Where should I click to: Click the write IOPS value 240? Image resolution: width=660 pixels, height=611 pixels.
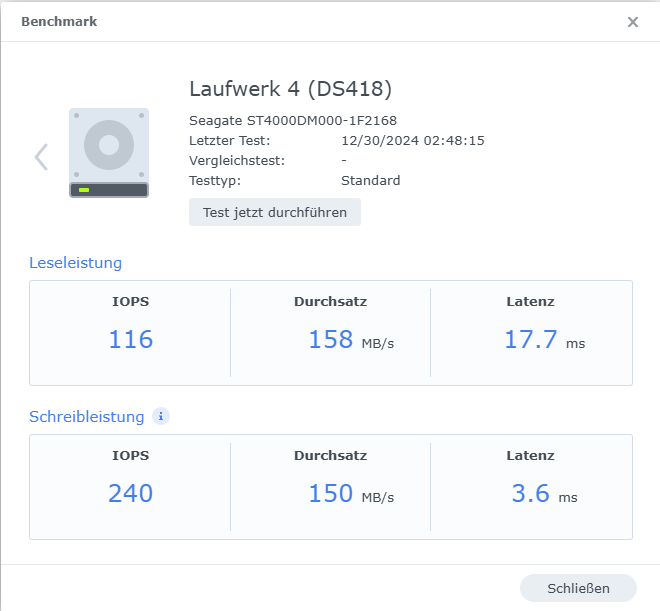(x=130, y=493)
